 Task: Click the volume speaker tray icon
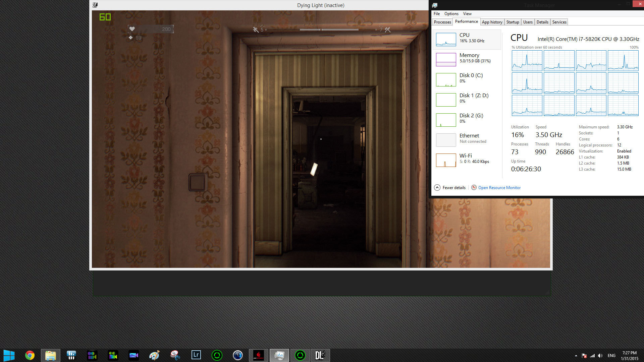click(x=600, y=356)
